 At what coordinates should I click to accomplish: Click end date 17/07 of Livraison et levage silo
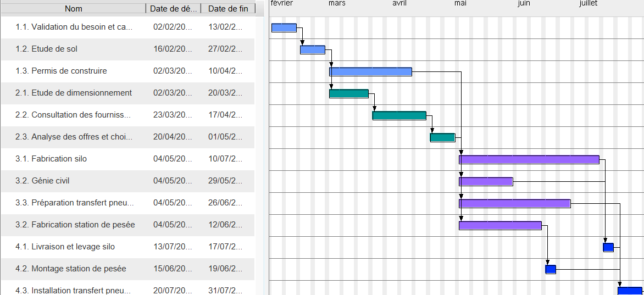pos(225,247)
